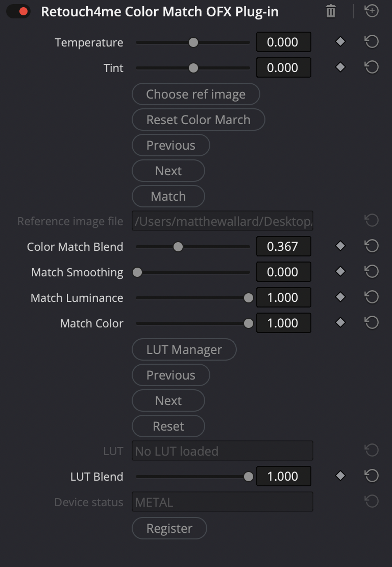Click the add-keyframe reset icon in the header
Screen dimensions: 392x567
[x=372, y=11]
